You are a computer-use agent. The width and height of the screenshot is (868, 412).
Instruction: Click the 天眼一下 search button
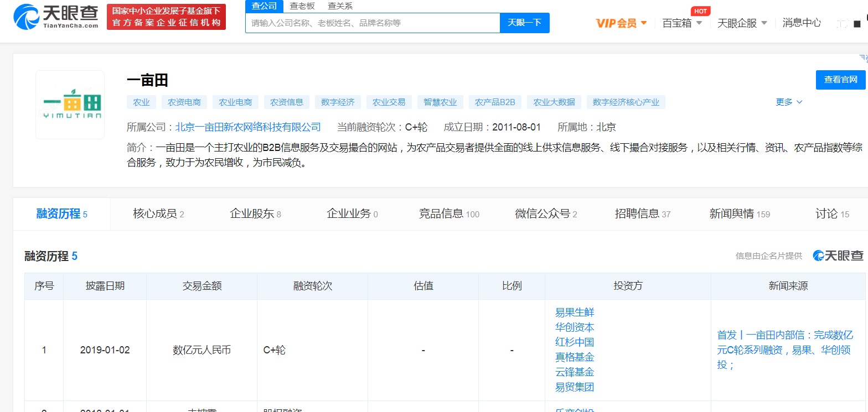525,23
